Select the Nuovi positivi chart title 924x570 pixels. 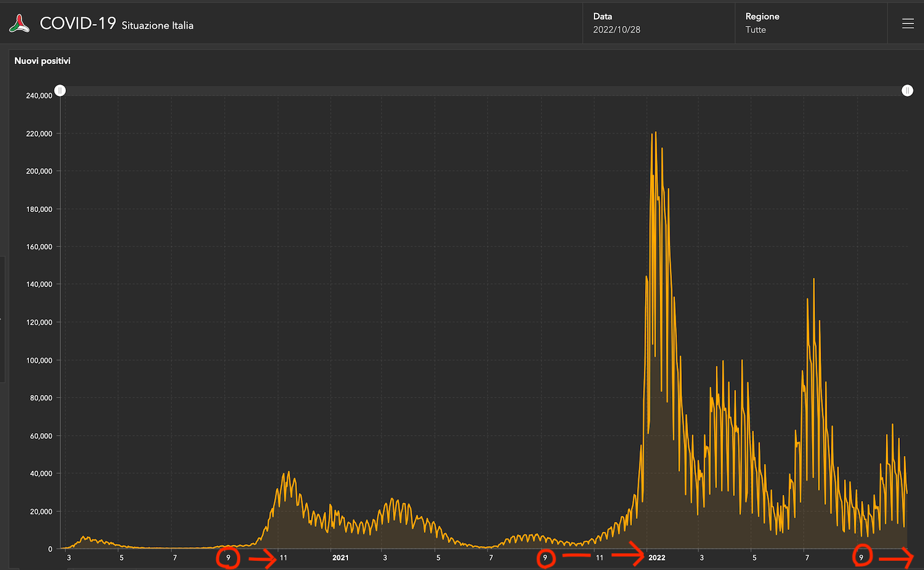tap(43, 61)
